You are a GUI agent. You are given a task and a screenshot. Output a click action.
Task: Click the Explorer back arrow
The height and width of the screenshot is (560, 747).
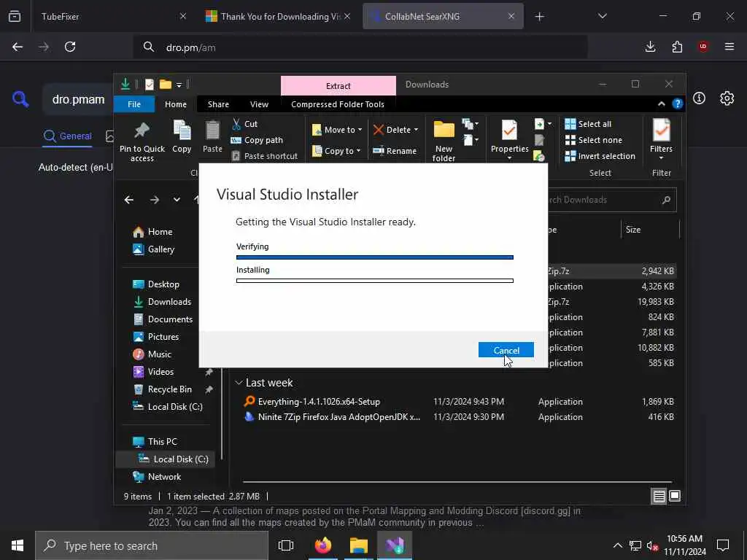point(129,200)
